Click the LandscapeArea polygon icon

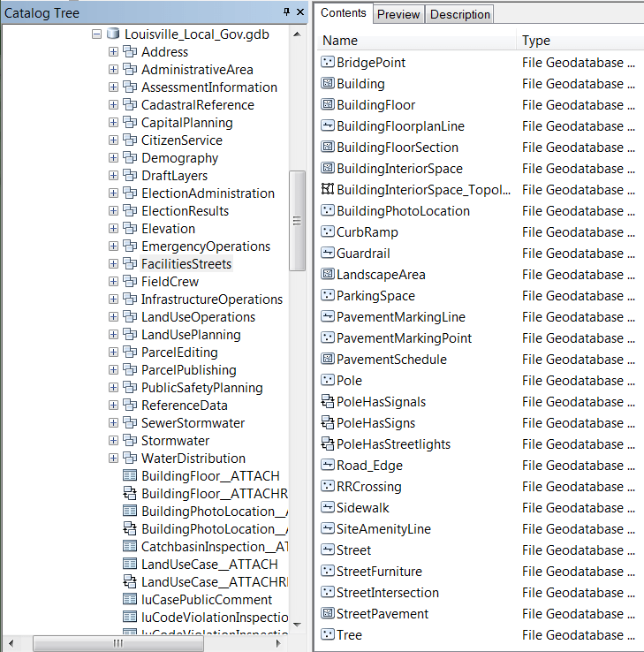pyautogui.click(x=328, y=274)
